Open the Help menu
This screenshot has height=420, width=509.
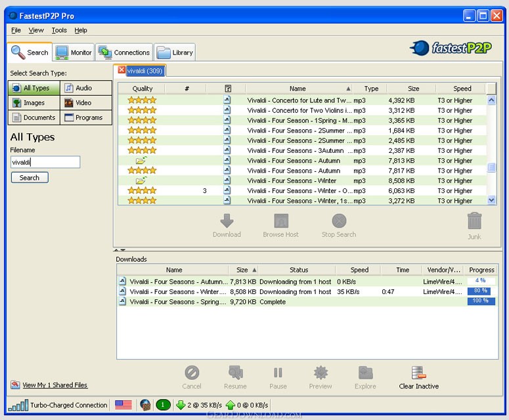tap(81, 30)
